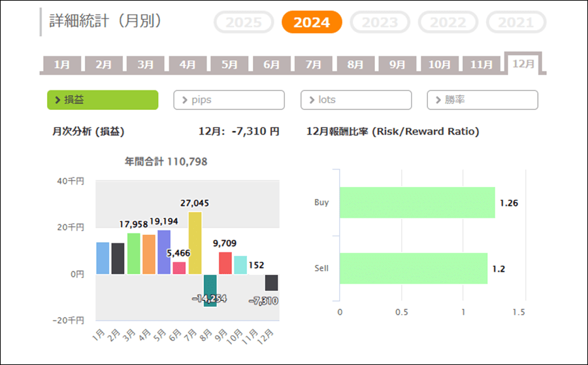This screenshot has width=588, height=365.
Task: Open the 1月 month tab
Action: (62, 64)
